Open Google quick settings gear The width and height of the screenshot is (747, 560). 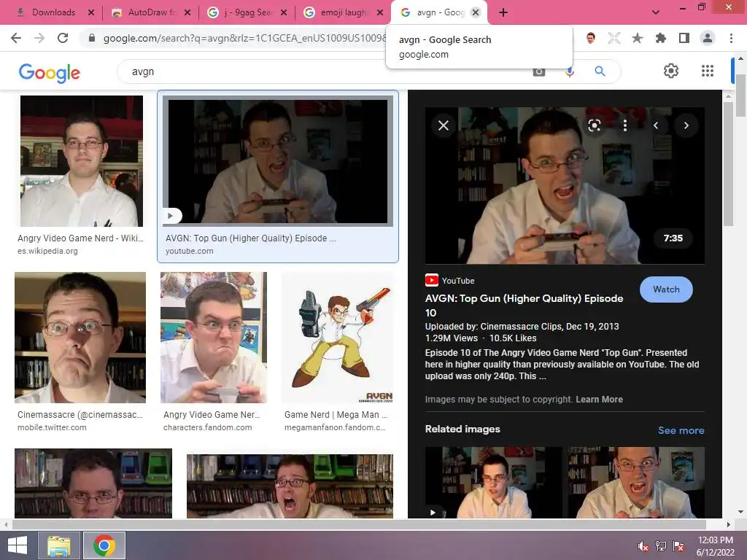[x=671, y=71]
